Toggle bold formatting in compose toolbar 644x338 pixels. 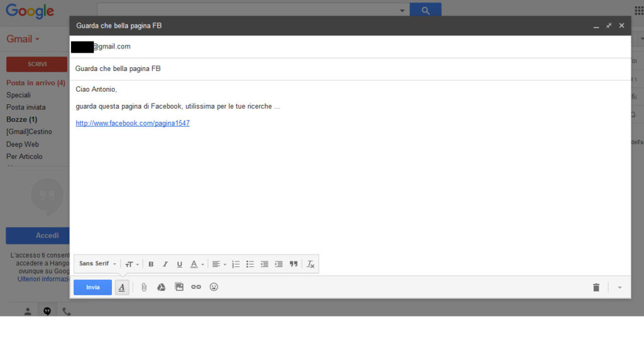coord(151,264)
